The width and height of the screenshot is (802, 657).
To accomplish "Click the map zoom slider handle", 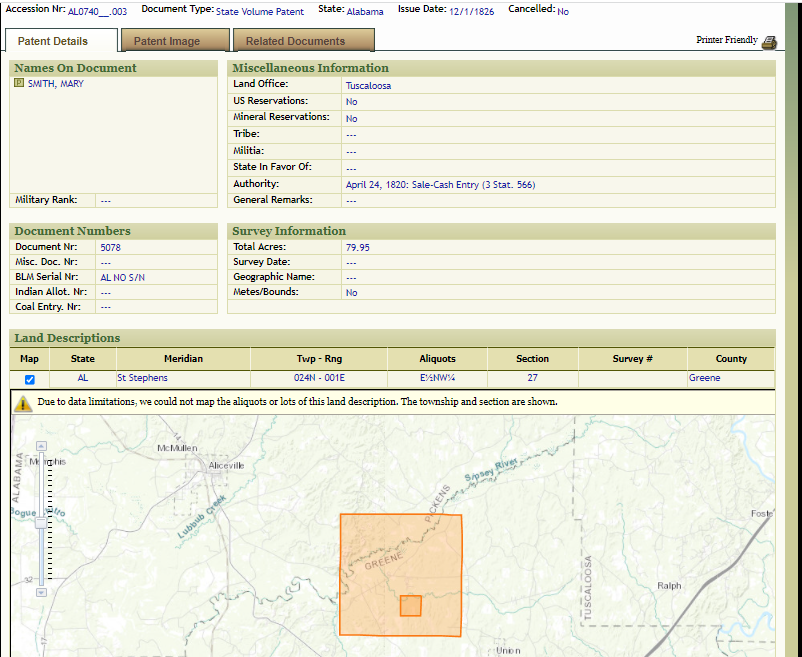I will click(40, 522).
